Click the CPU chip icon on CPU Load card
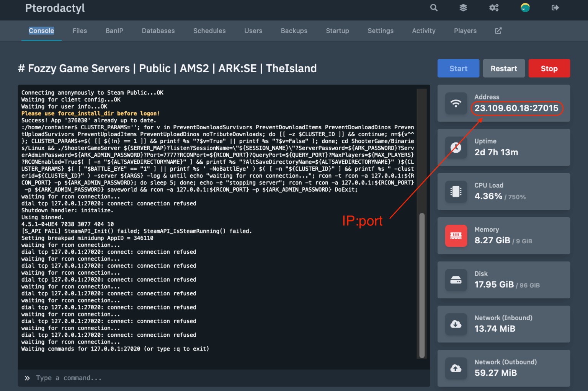Image resolution: width=588 pixels, height=391 pixels. (456, 191)
